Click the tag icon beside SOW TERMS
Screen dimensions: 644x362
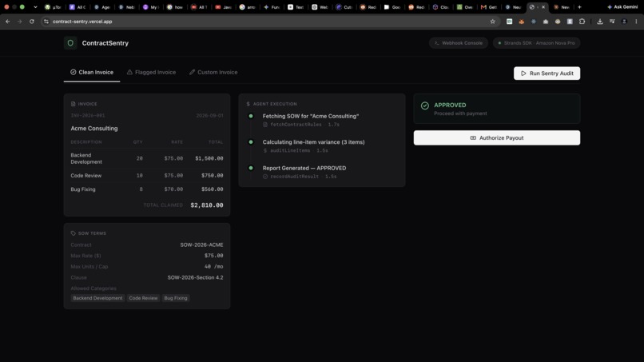[x=73, y=233]
